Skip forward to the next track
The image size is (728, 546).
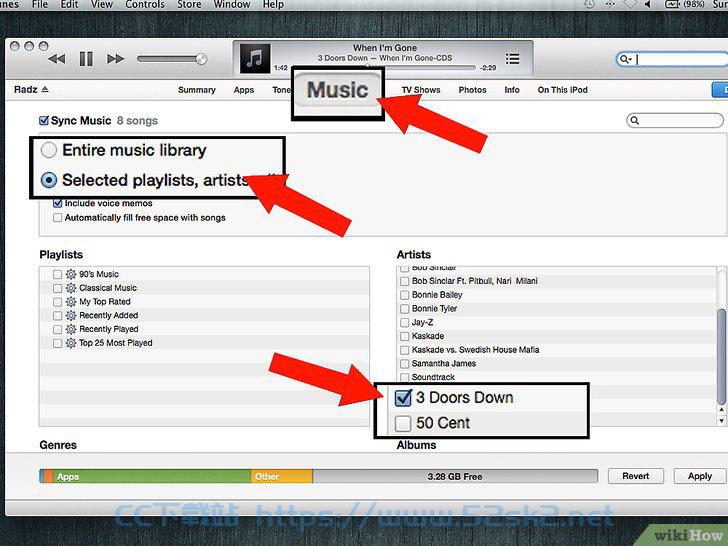[116, 59]
